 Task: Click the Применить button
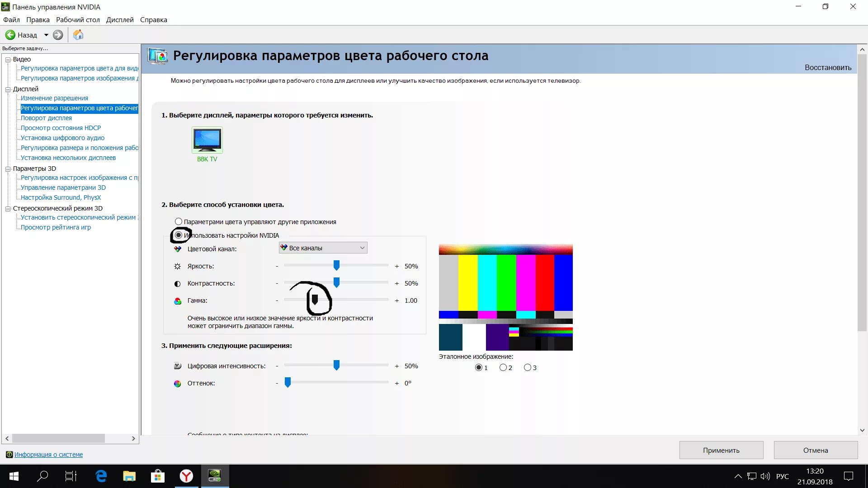[721, 450]
